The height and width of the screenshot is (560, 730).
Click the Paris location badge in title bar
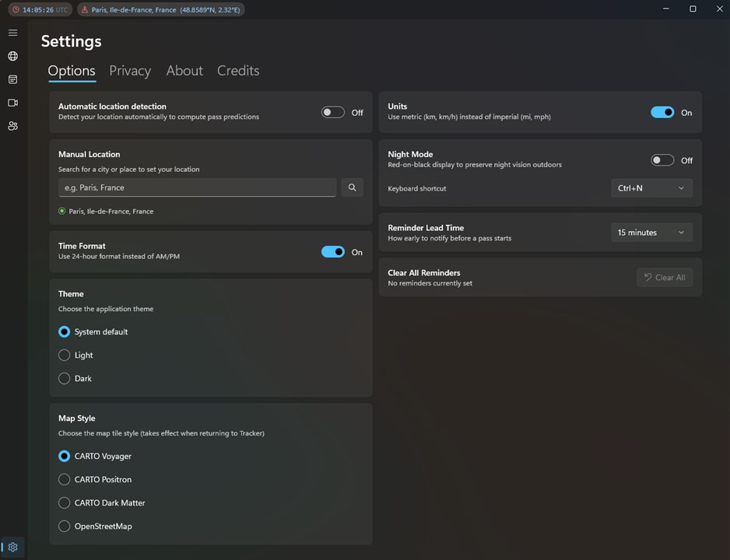(160, 10)
